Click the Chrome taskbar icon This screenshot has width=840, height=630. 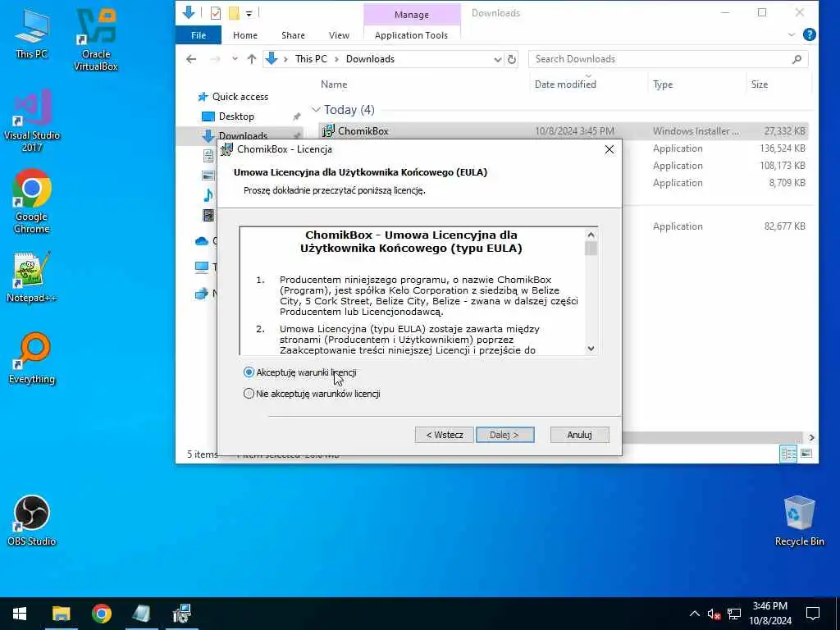click(x=101, y=614)
